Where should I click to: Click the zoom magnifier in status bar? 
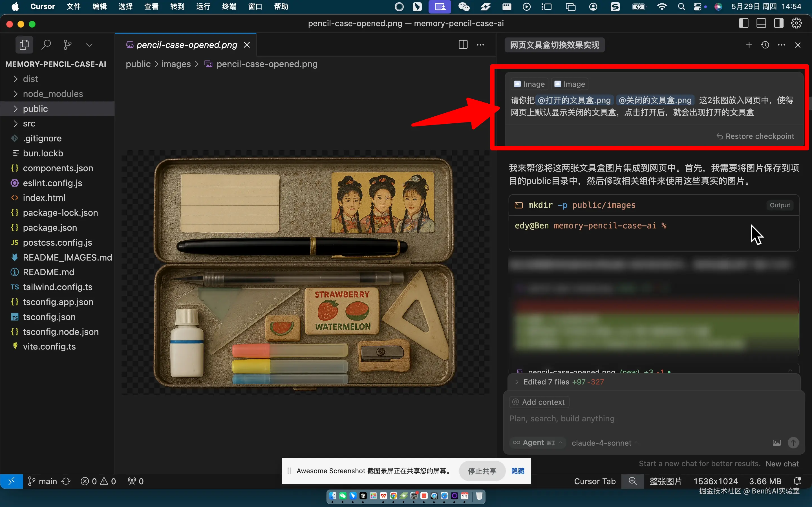click(632, 481)
